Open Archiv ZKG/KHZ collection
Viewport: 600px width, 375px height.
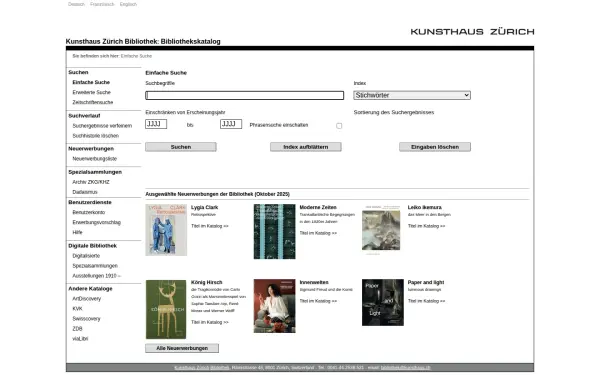(x=91, y=182)
